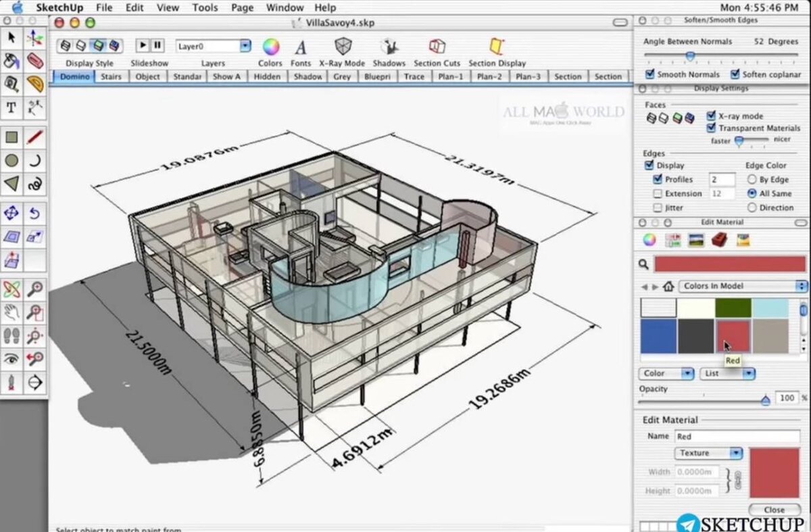Choose the Pan hand tool
The height and width of the screenshot is (532, 811).
click(11, 313)
